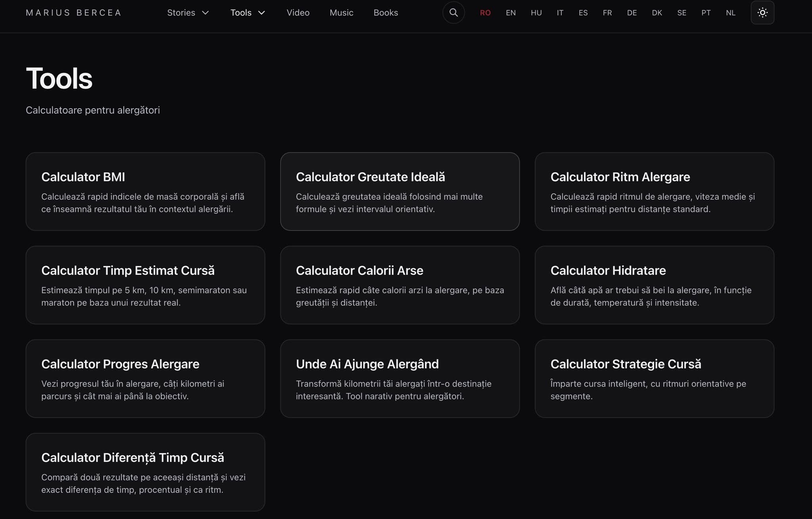Image resolution: width=812 pixels, height=519 pixels.
Task: Expand the Tools dropdown chevron
Action: (x=262, y=13)
